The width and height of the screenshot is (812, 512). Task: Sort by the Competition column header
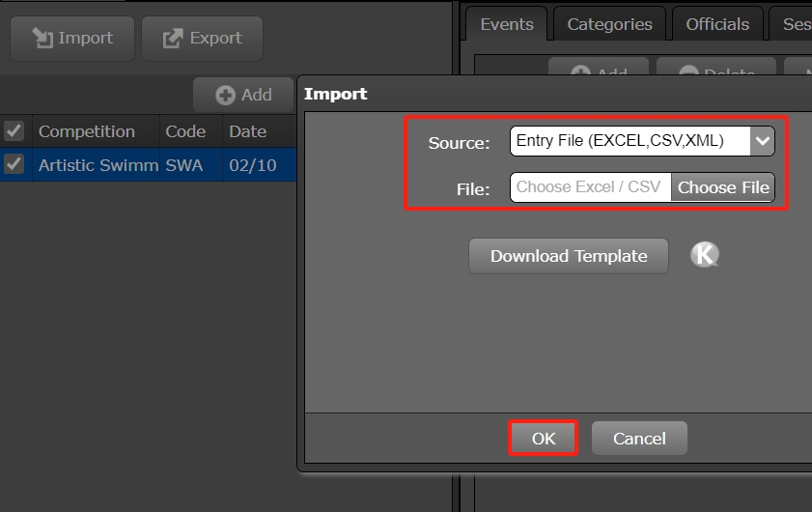coord(87,131)
